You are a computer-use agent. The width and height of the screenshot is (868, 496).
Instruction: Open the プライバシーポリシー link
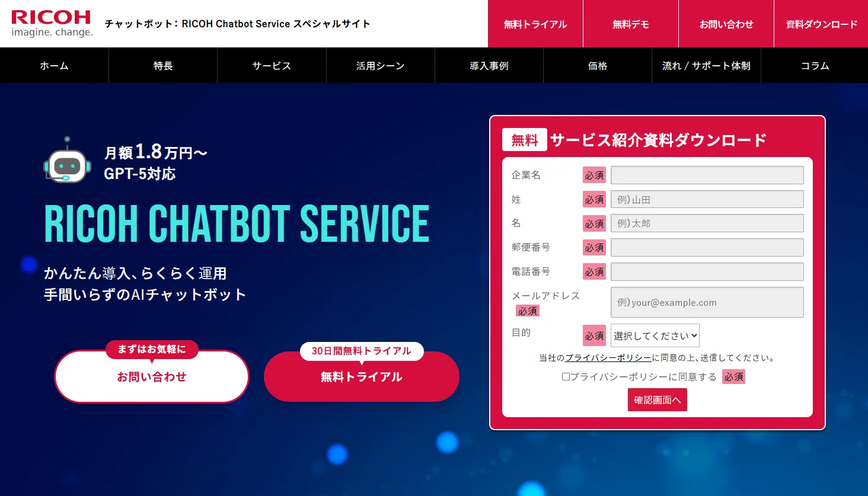coord(608,358)
